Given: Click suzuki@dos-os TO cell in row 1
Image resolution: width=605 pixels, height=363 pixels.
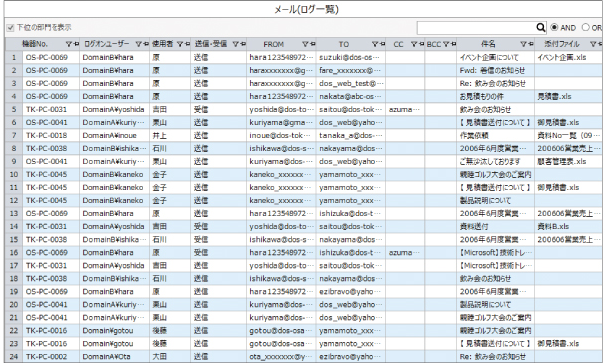Looking at the screenshot, I should pyautogui.click(x=349, y=57).
